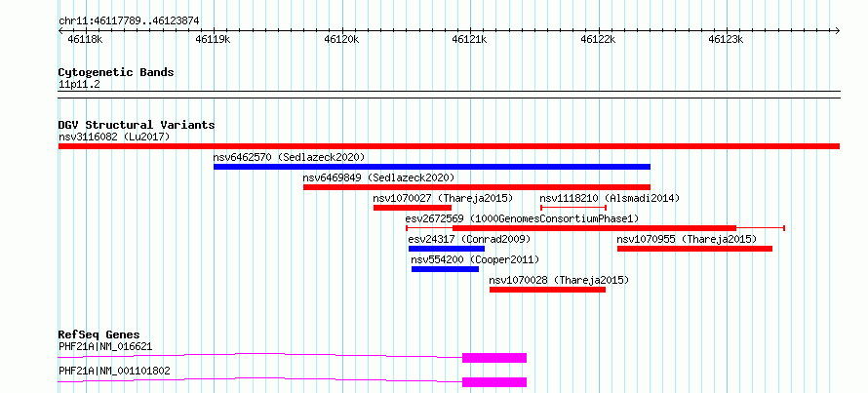Screen dimensions: 868x393
Task: Select the nsv6469849 (Sedlazeck2020) red bar
Action: click(477, 187)
